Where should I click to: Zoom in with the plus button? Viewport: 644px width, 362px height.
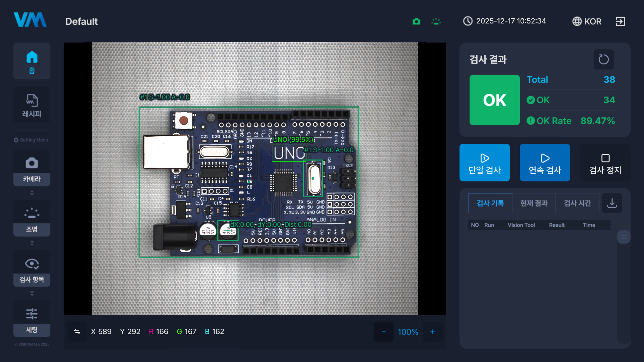(x=433, y=332)
